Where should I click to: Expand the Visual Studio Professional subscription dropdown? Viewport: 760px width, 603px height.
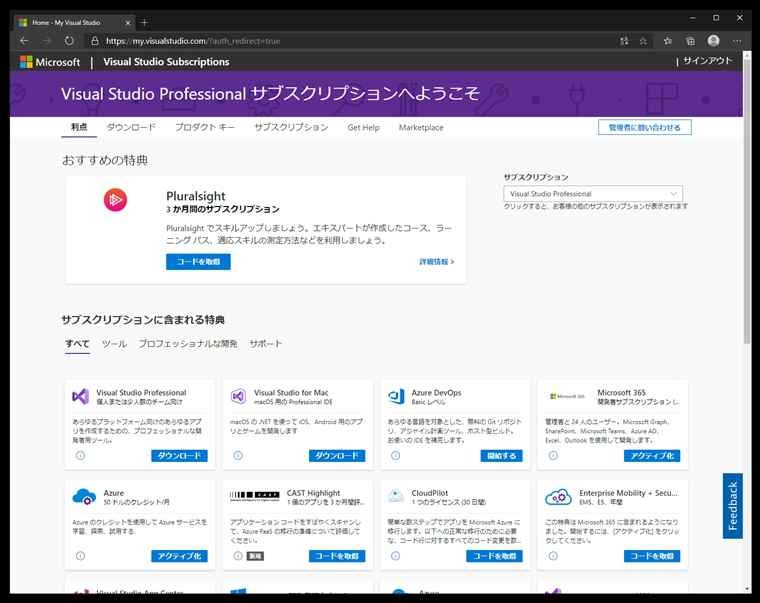(593, 193)
